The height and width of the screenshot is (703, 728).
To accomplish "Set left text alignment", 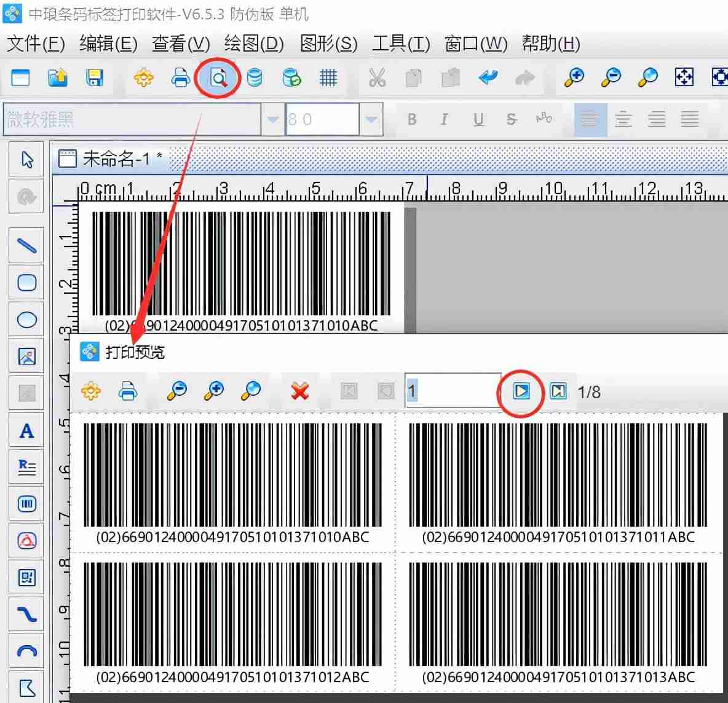I will click(590, 120).
